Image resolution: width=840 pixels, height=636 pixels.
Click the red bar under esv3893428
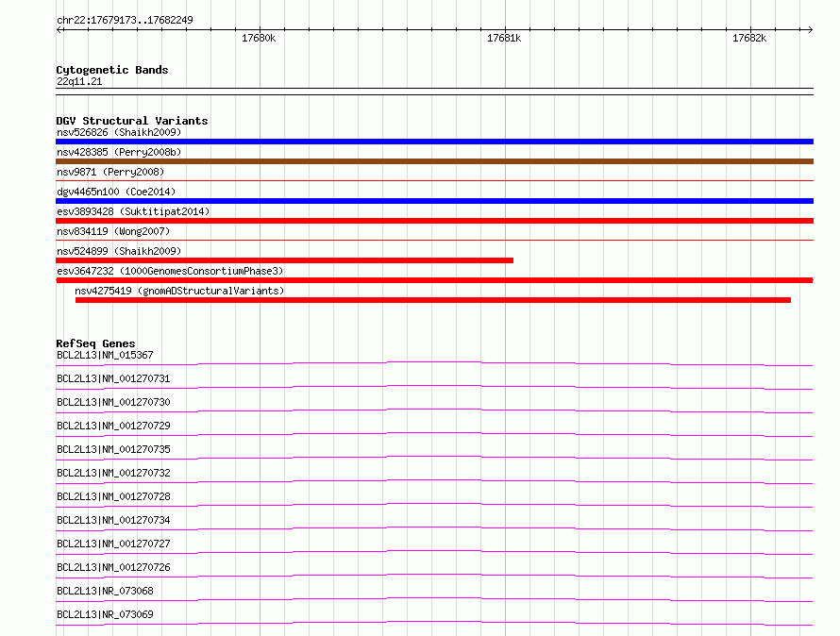click(x=434, y=221)
